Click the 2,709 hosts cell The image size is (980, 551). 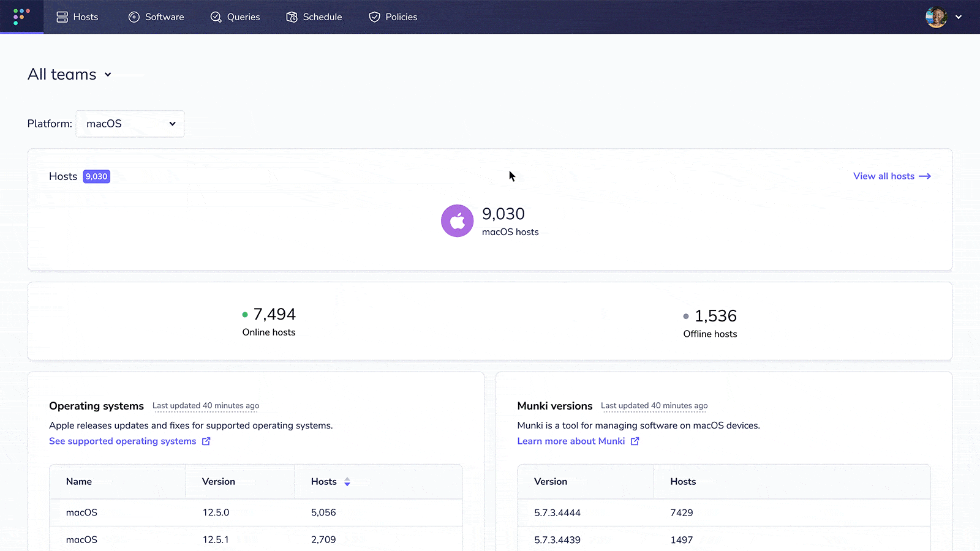[323, 539]
